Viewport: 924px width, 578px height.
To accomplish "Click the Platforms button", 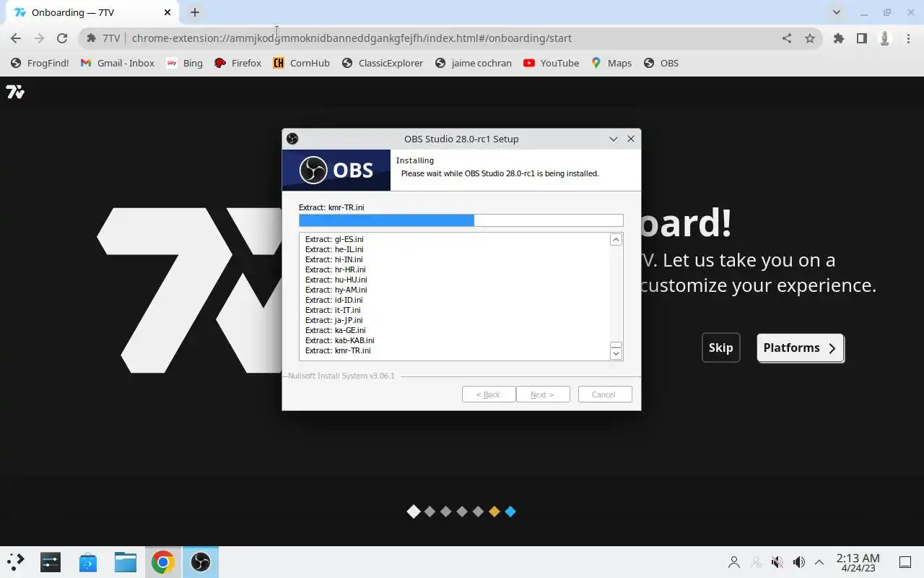I will click(800, 348).
